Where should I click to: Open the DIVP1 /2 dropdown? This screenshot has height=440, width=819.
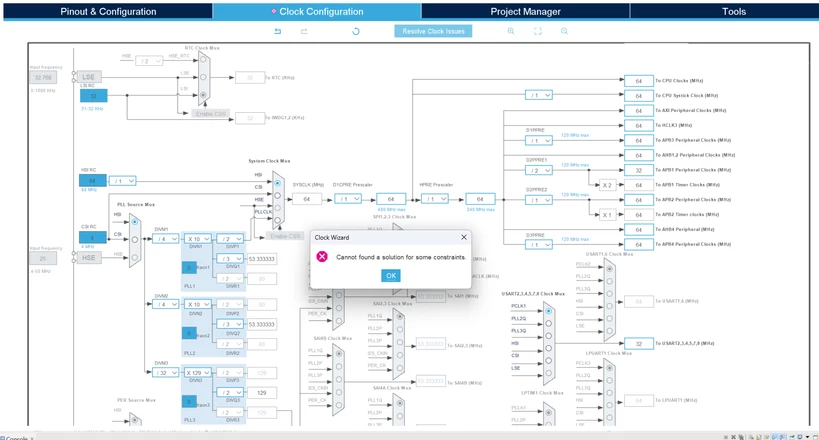tap(230, 239)
